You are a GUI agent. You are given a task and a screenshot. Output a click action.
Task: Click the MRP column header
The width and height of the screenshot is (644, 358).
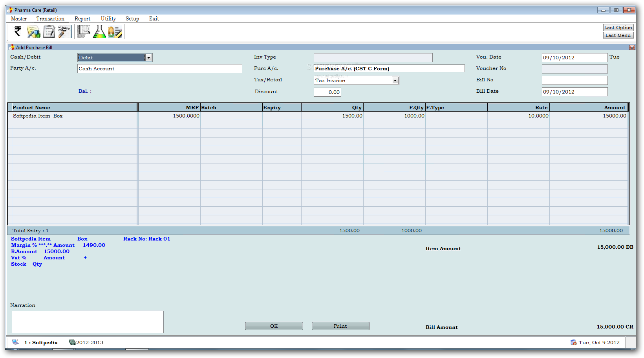pyautogui.click(x=169, y=108)
